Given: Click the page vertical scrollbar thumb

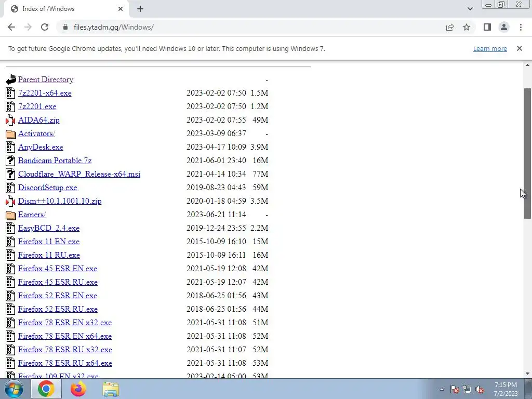Looking at the screenshot, I should [527, 153].
